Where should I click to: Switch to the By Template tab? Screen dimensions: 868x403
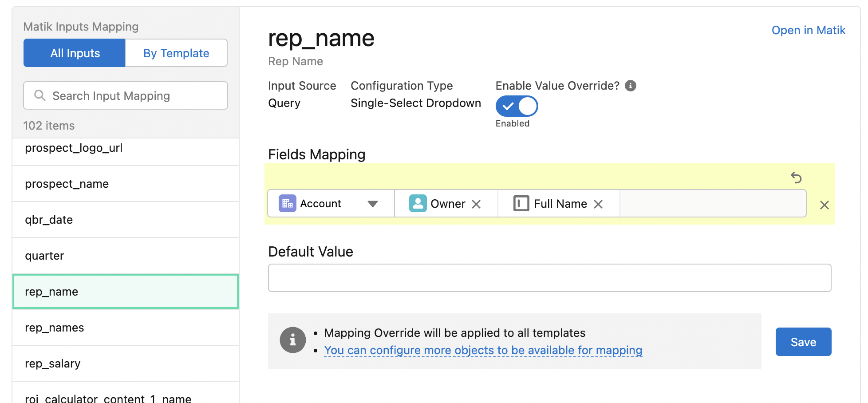tap(176, 53)
